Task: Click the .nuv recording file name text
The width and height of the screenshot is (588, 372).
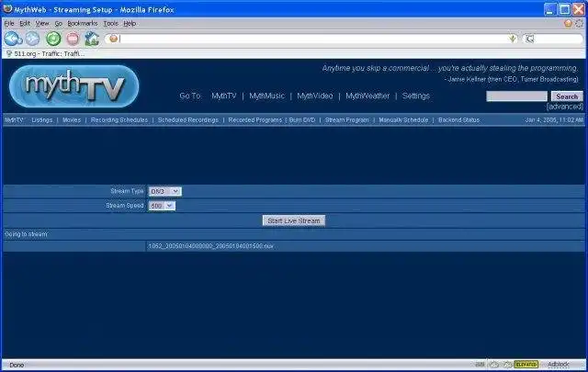Action: (x=210, y=246)
